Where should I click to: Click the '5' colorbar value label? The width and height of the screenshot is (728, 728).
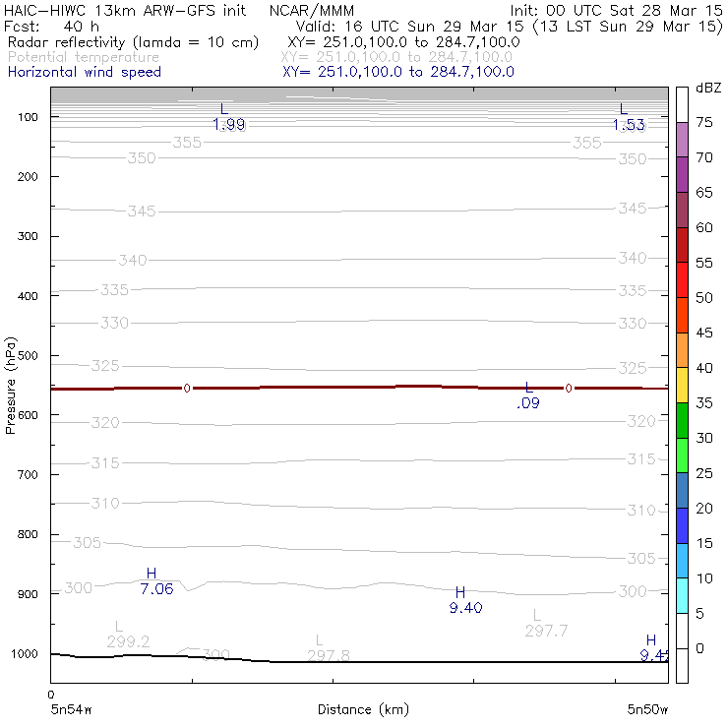point(700,613)
